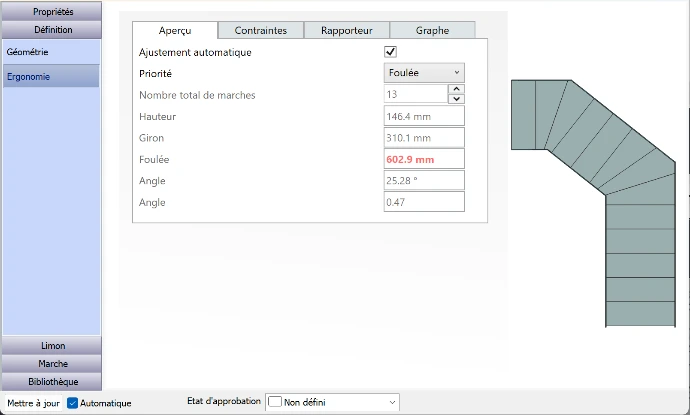690x415 pixels.
Task: Open the Rapporteur tab
Action: 346,30
